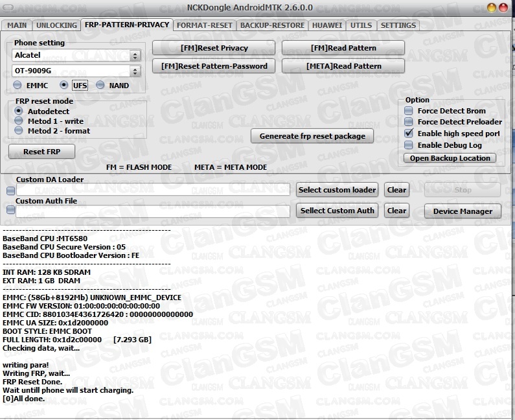Click the 'UNKNOWN_EMMC_DEVICE' log line
Viewport: 515px width, 420px height.
[92, 297]
